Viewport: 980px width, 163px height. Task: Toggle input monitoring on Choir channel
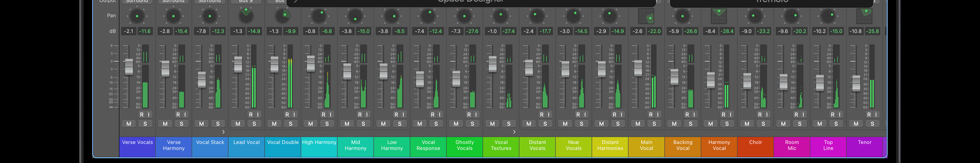click(x=767, y=114)
